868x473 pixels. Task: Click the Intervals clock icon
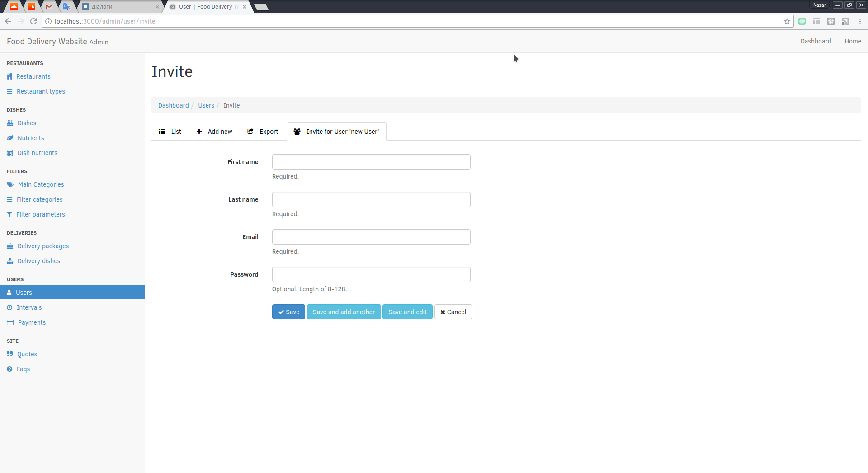pos(9,307)
